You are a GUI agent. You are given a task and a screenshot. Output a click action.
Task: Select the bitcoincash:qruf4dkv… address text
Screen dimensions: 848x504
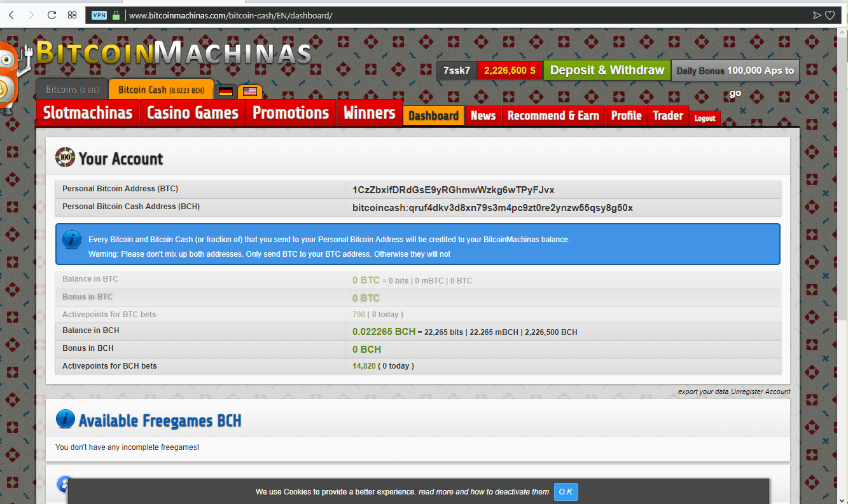click(x=492, y=208)
